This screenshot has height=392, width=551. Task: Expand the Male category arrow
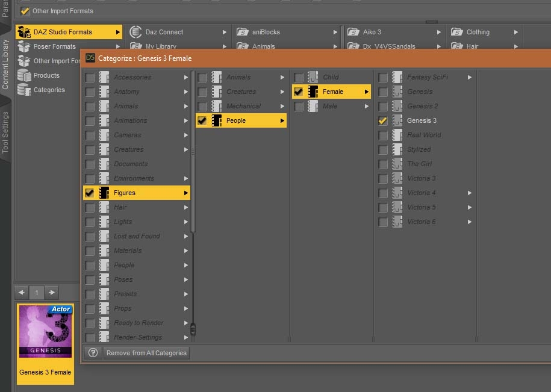pos(366,106)
